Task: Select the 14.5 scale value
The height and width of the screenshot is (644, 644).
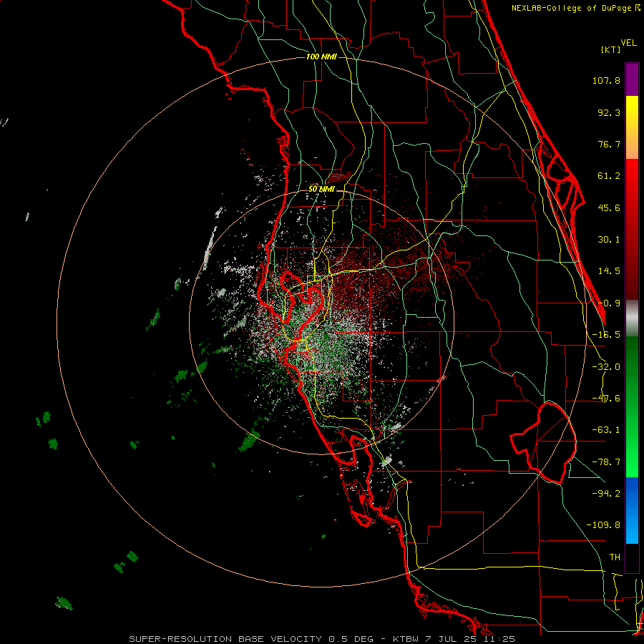Action: (x=609, y=271)
